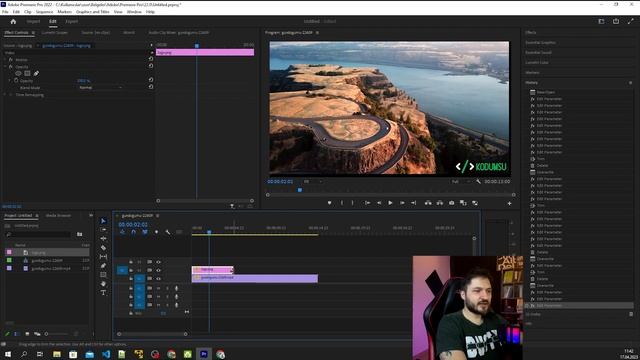Switch to Lumetri Scopes tab
Image resolution: width=640 pixels, height=360 pixels.
[55, 33]
